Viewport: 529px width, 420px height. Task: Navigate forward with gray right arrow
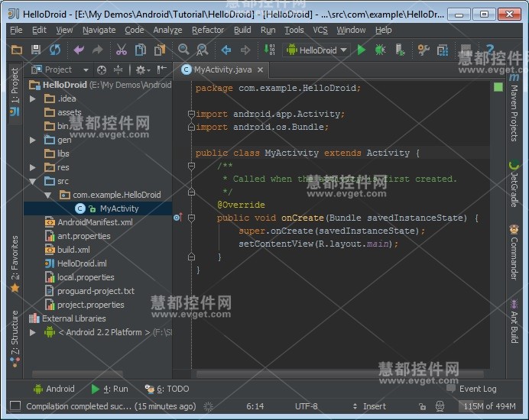click(x=245, y=50)
